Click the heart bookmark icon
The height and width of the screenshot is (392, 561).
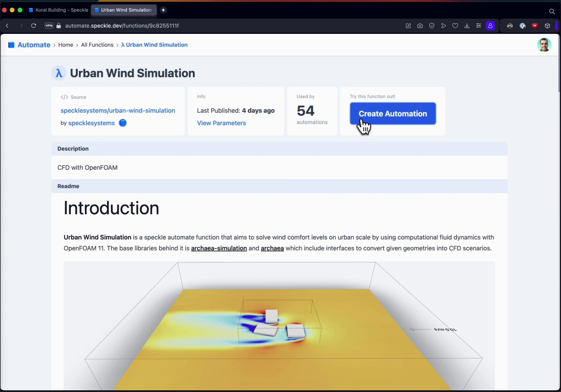pyautogui.click(x=455, y=26)
